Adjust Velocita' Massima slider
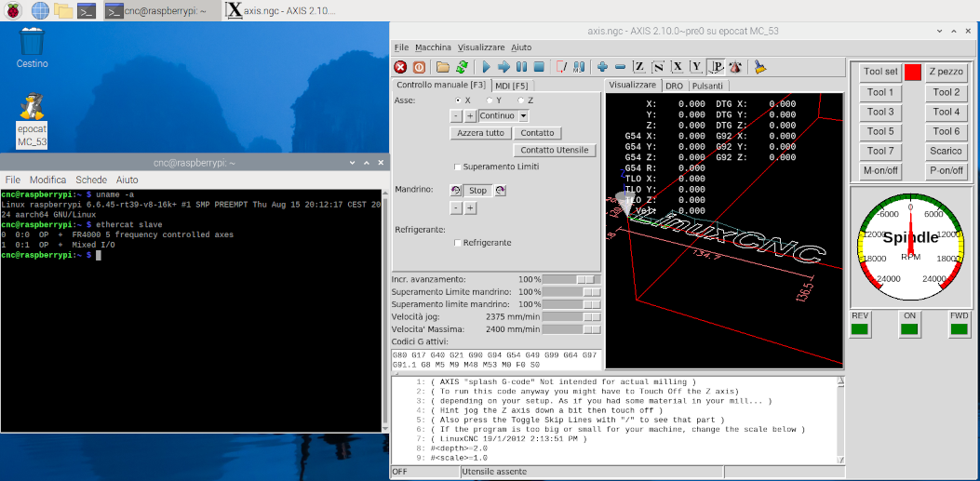 [571, 329]
